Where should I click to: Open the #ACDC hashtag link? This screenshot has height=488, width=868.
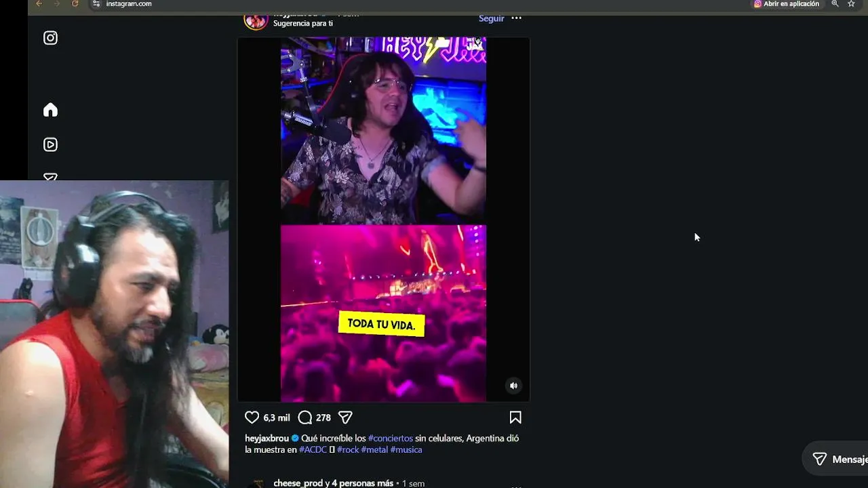click(x=313, y=449)
